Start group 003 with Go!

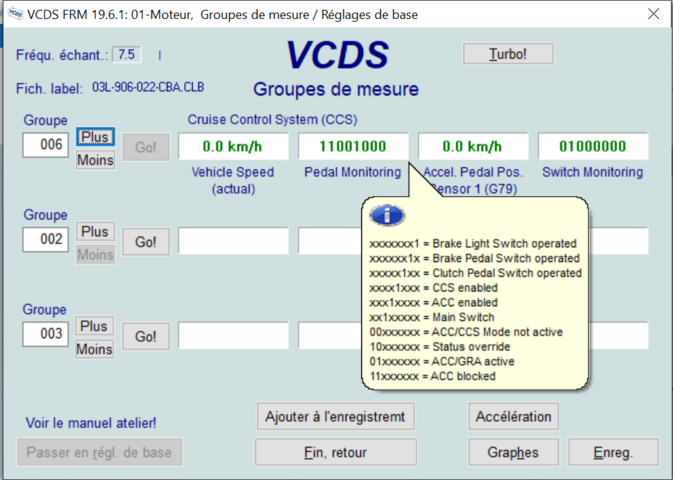coord(146,336)
